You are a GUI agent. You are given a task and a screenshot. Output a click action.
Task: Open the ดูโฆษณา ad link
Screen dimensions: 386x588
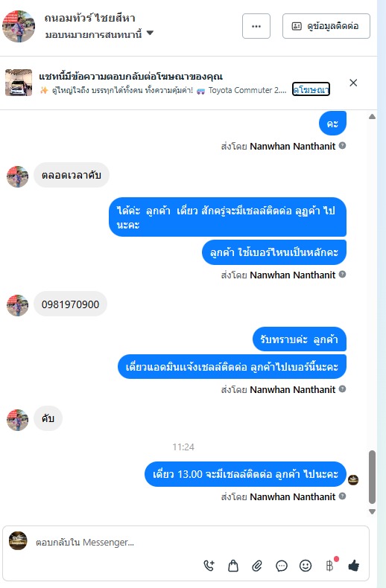pyautogui.click(x=311, y=89)
